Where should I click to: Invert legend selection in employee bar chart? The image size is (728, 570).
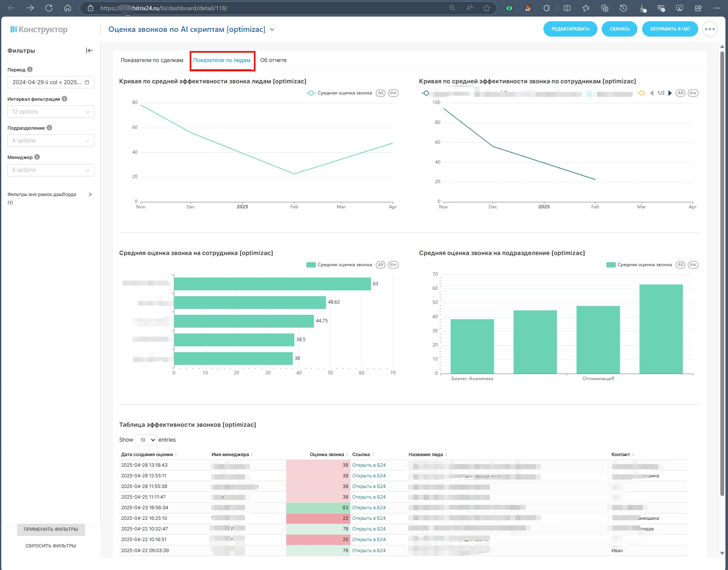coord(393,265)
